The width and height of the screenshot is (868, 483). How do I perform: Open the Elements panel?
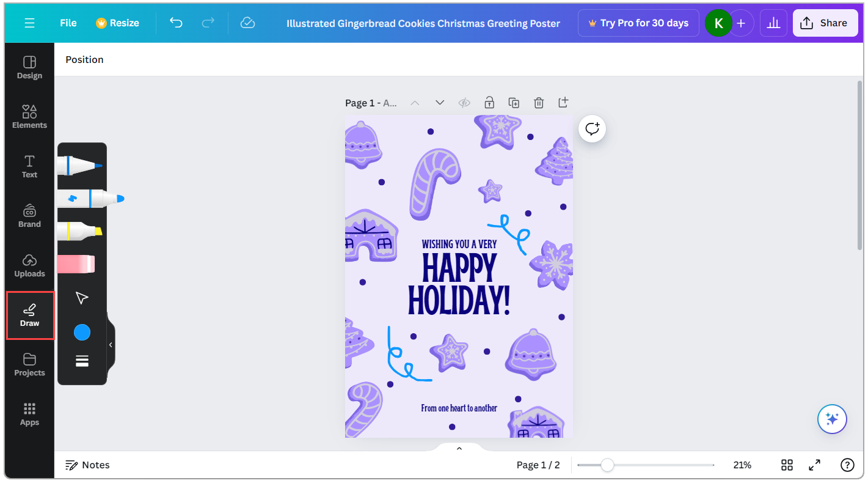click(29, 116)
